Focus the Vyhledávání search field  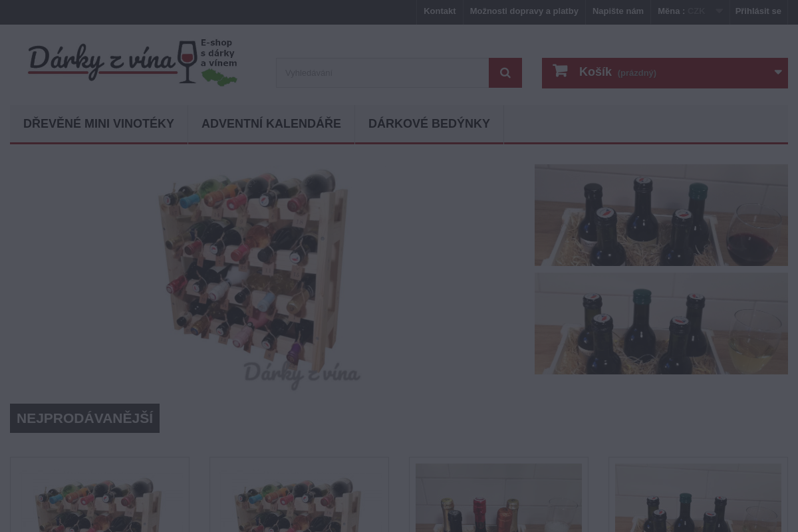point(382,73)
